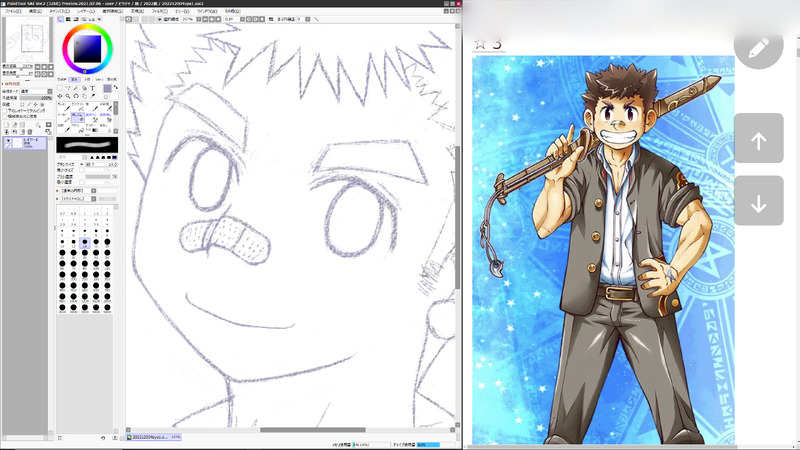Image resolution: width=800 pixels, height=450 pixels.
Task: Select the Text tool in SAI toolbox
Action: [92, 88]
